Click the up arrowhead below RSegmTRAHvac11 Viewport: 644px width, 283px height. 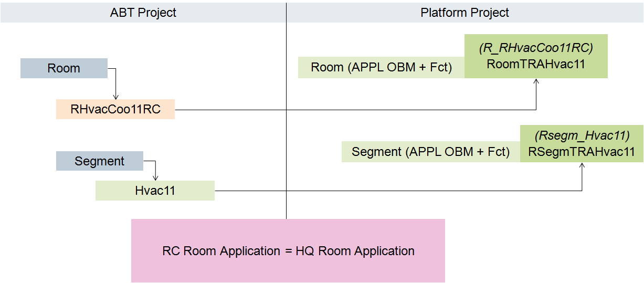[x=582, y=165]
